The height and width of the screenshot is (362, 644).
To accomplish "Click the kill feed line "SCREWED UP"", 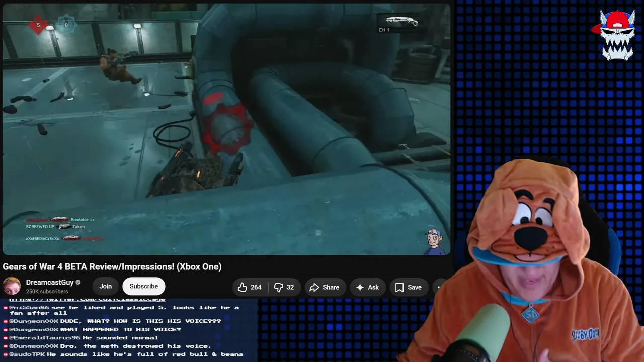I will click(x=55, y=227).
